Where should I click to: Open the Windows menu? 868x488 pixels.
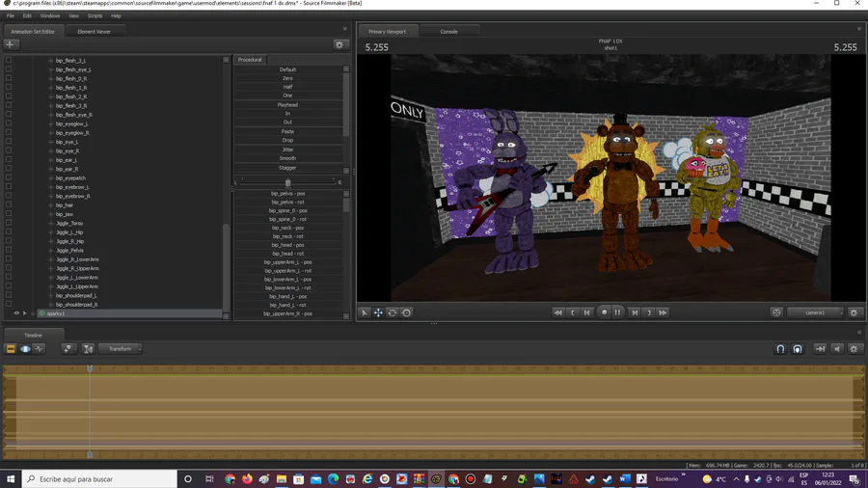(x=50, y=16)
